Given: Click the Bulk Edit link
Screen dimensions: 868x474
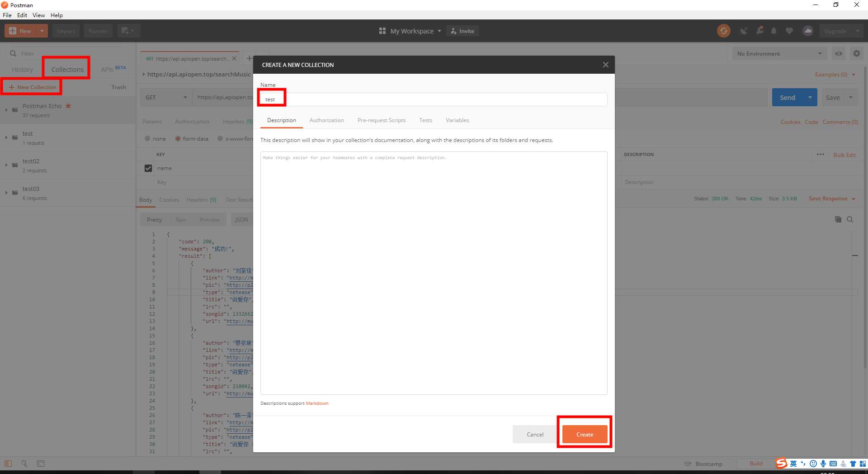Looking at the screenshot, I should 844,155.
